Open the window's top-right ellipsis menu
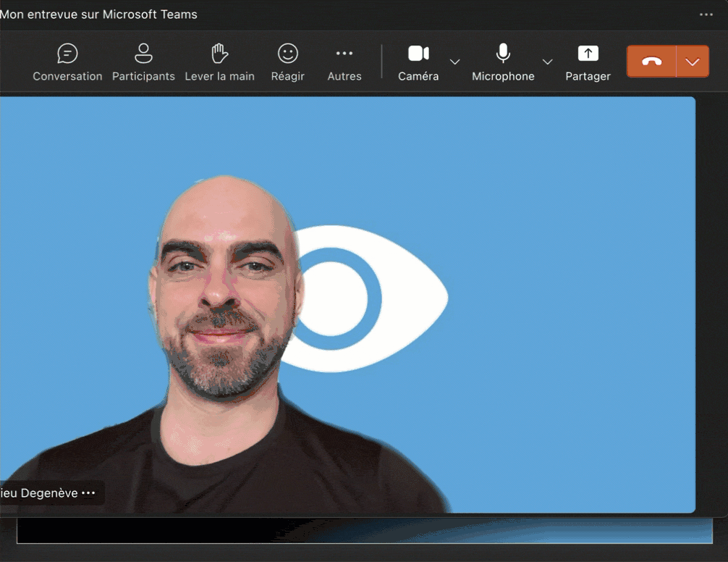728x562 pixels. click(x=706, y=14)
